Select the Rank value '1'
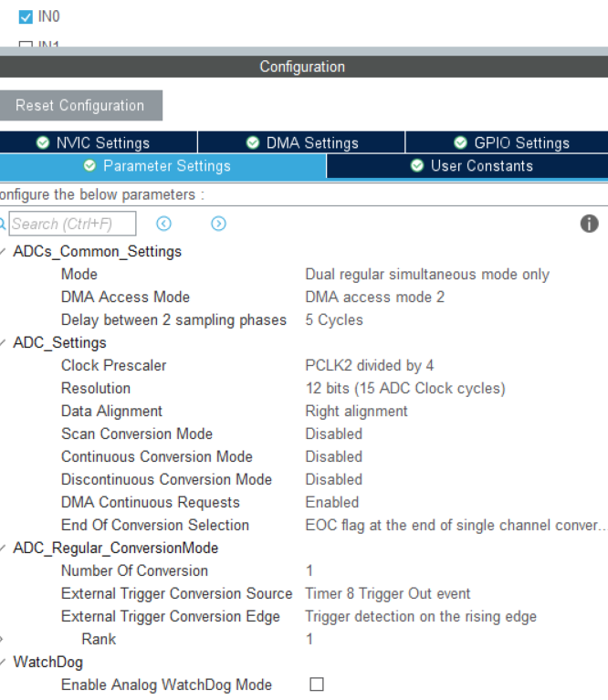The height and width of the screenshot is (700, 608). [309, 639]
